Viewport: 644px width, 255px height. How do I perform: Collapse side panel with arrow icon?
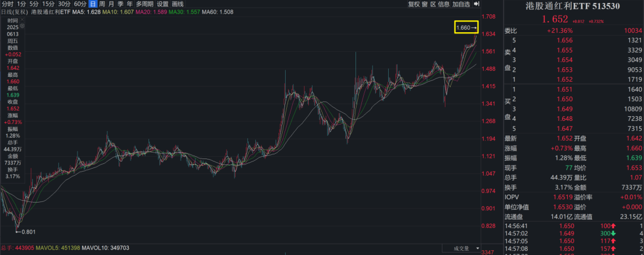click(x=476, y=4)
